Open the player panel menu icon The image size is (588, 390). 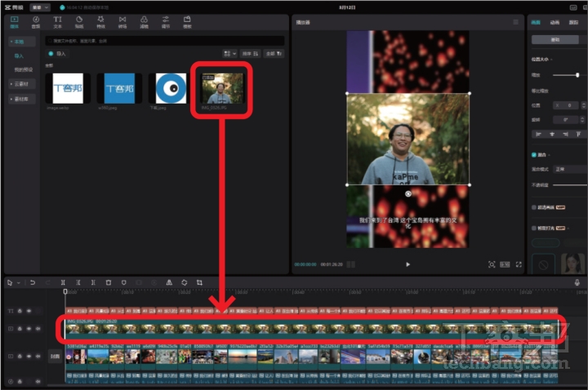[x=515, y=22]
